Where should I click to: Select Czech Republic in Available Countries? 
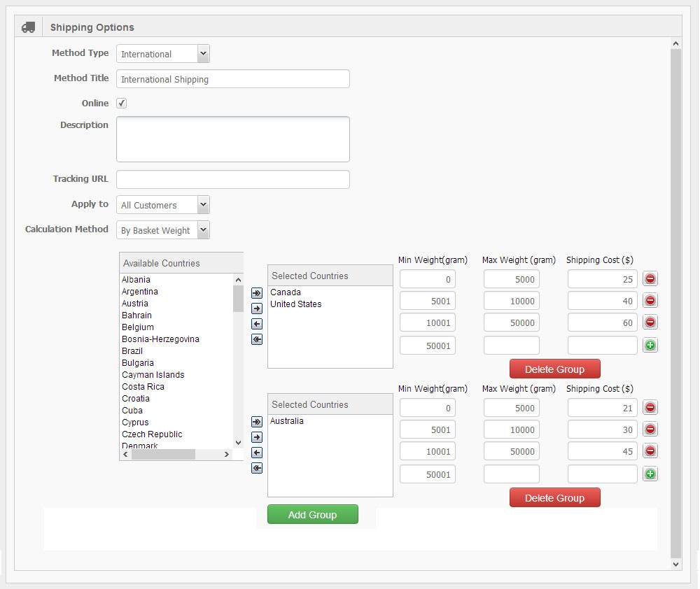click(152, 434)
